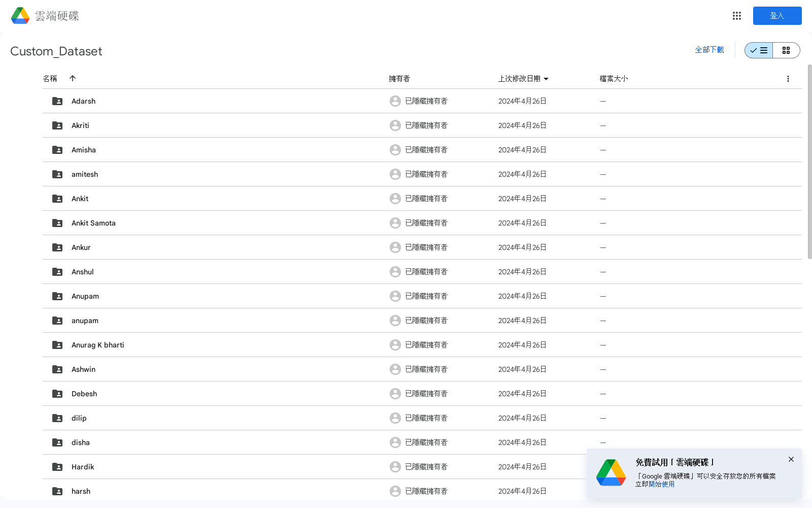Open the Akriti folder icon
812x508 pixels.
point(57,125)
